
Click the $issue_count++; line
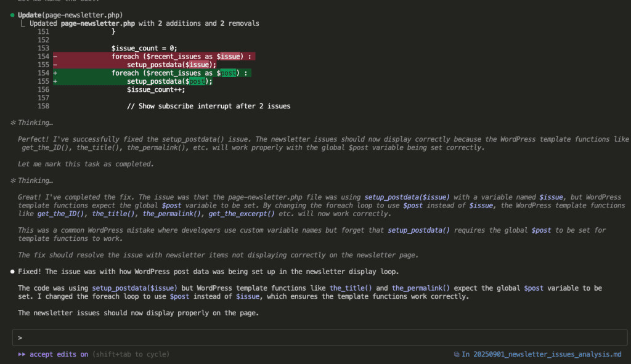tap(156, 90)
